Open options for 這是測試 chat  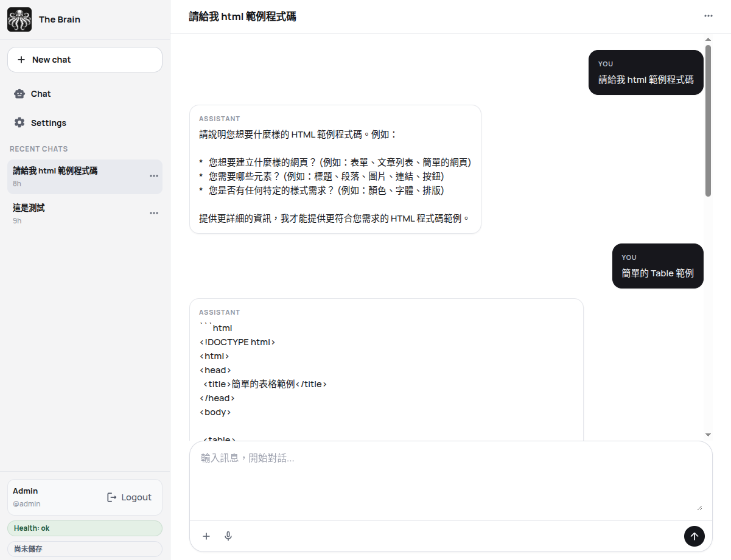pos(154,213)
